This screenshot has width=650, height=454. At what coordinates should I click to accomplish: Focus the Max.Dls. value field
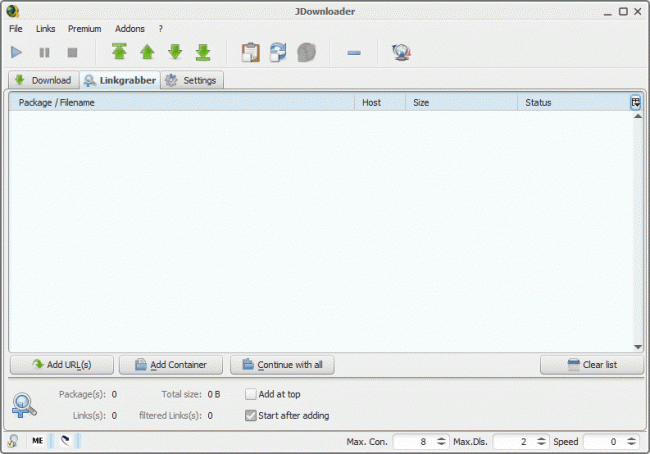point(514,442)
